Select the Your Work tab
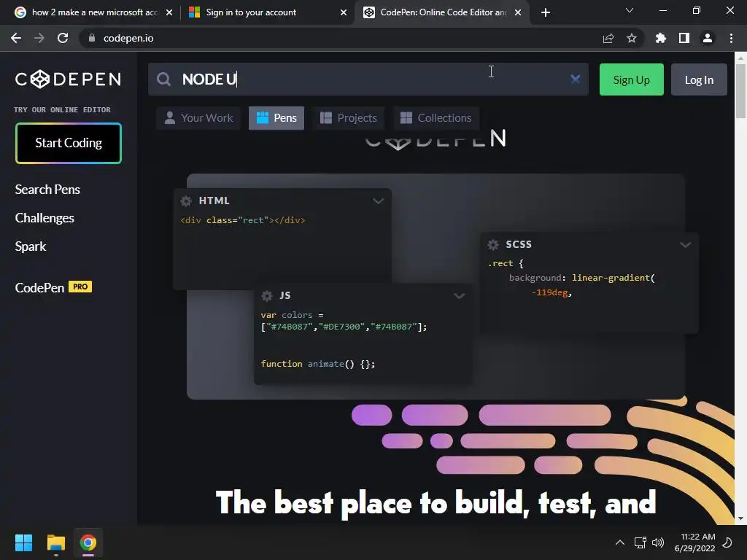The width and height of the screenshot is (747, 560). (x=198, y=118)
